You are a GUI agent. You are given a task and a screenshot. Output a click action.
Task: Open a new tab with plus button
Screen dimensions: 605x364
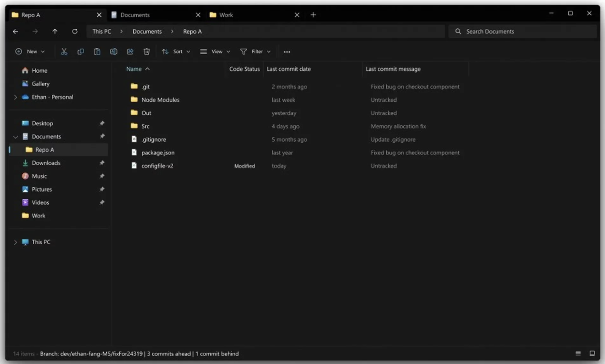(313, 15)
